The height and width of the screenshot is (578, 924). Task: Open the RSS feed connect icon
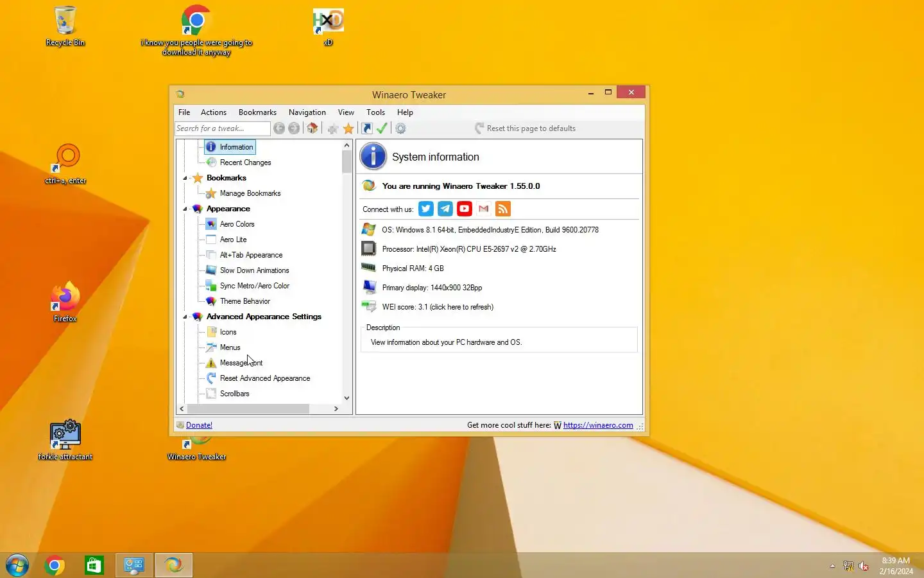[503, 209]
